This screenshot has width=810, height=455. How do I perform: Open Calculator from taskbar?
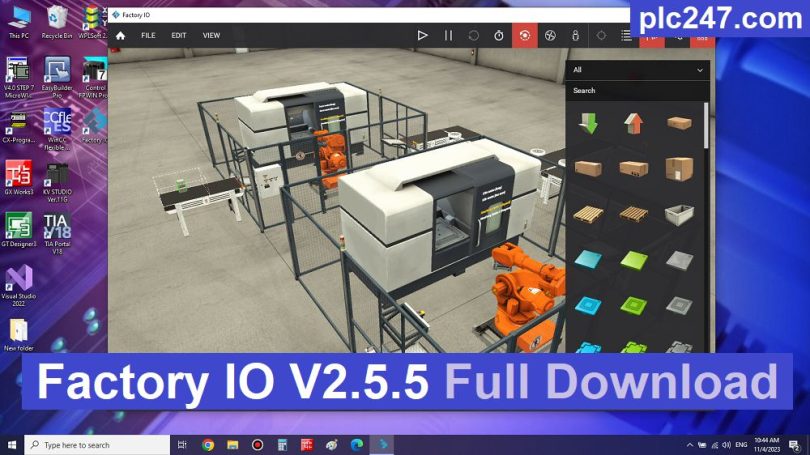282,445
